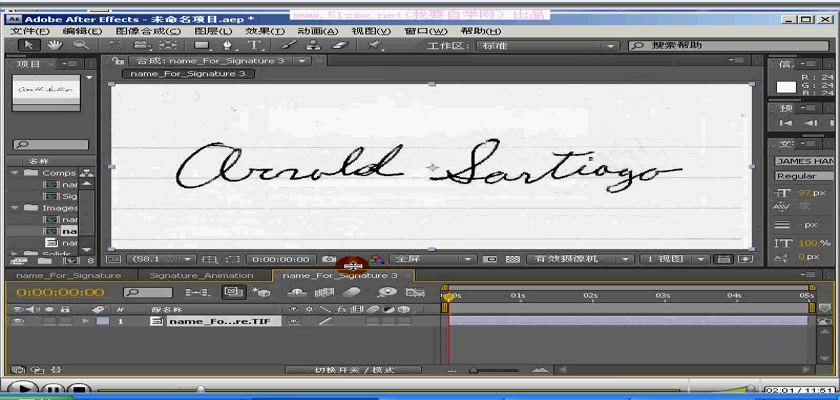Click name_For_Signature 3 breadcrumb button in viewer

[188, 74]
